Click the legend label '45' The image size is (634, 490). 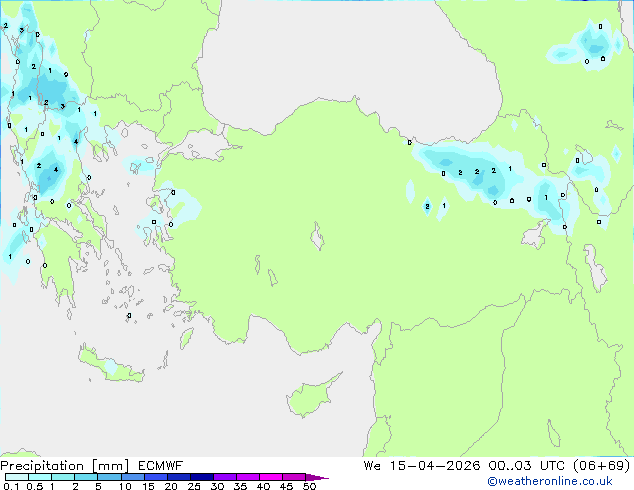point(286,486)
